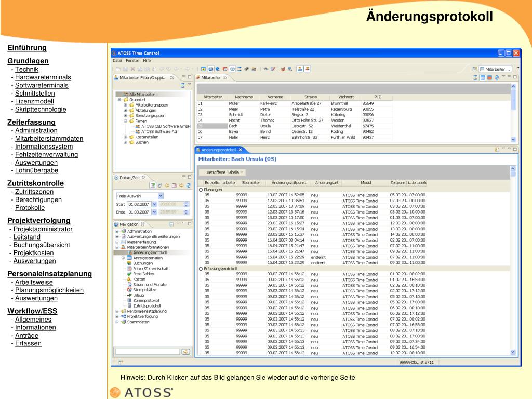The height and width of the screenshot is (399, 532).
Task: Click the ATOSS CSD Software GmbH company icon
Action: pyautogui.click(x=137, y=126)
